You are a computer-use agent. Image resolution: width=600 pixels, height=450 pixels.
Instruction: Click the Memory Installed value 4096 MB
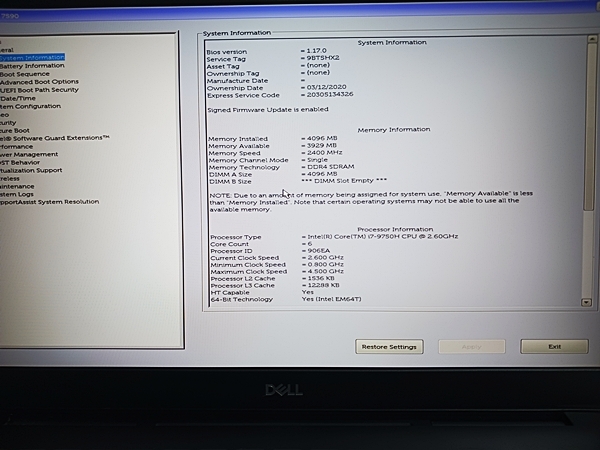pyautogui.click(x=322, y=138)
